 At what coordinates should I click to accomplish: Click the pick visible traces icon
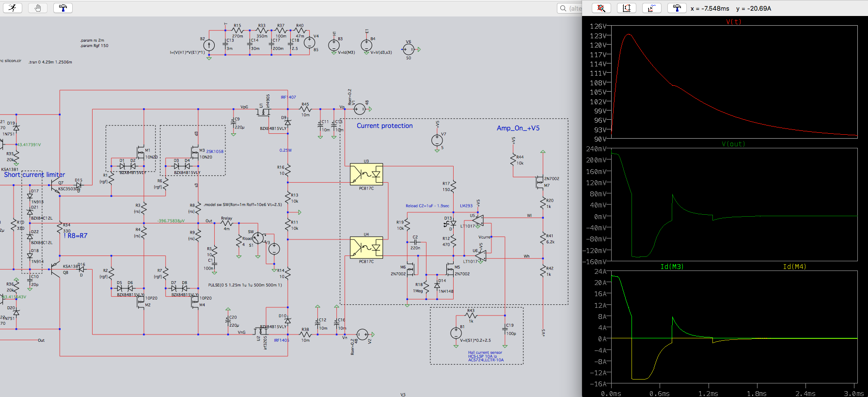pyautogui.click(x=652, y=8)
